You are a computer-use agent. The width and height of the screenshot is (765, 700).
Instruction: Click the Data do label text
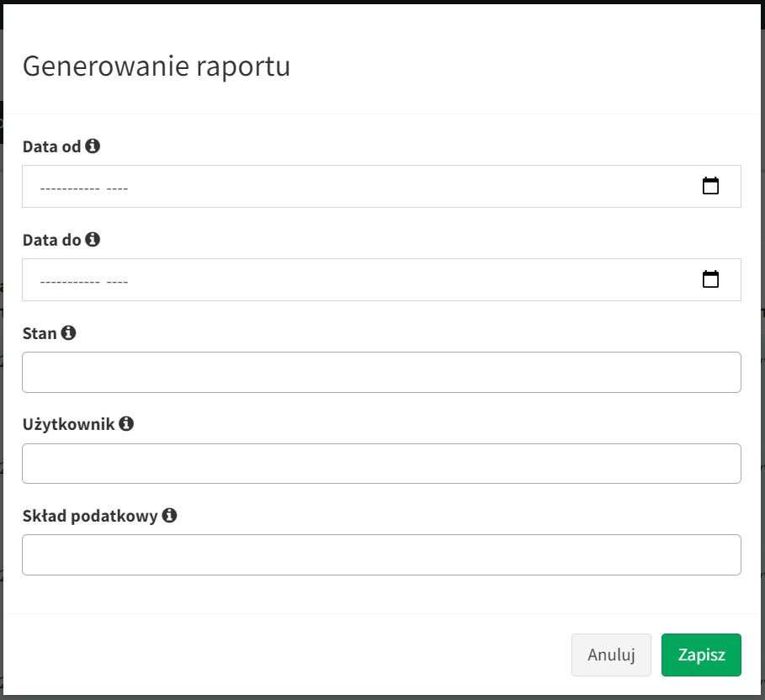(x=51, y=240)
